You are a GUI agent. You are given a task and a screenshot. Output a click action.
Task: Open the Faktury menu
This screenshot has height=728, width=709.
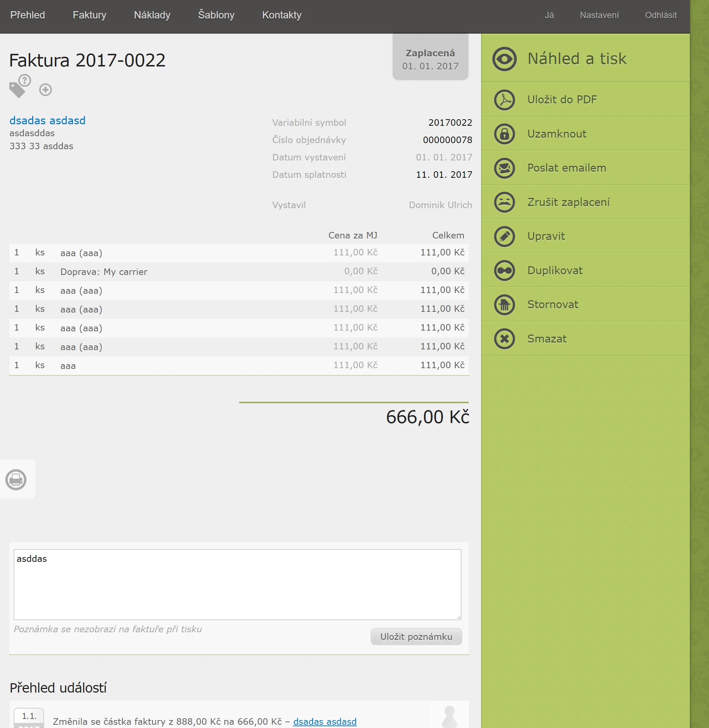tap(89, 15)
